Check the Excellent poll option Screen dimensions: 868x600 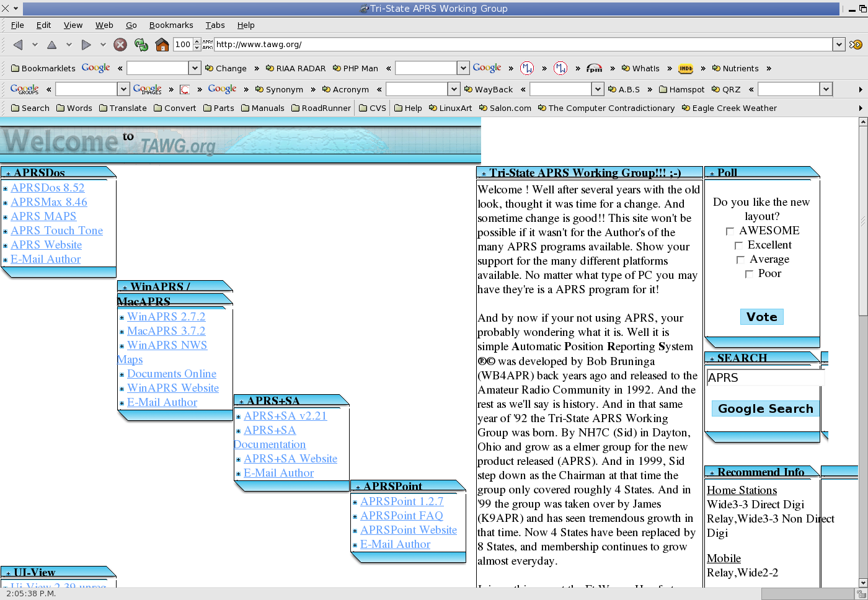(x=738, y=245)
